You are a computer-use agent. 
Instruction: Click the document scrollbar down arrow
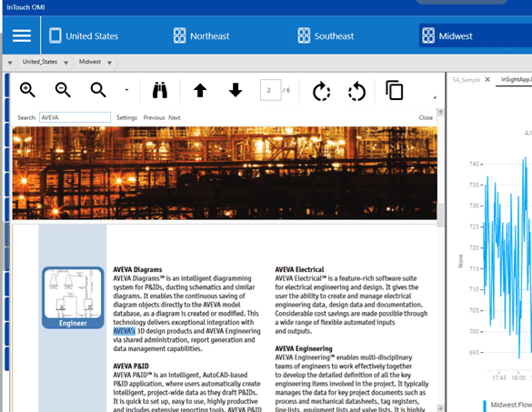440,408
